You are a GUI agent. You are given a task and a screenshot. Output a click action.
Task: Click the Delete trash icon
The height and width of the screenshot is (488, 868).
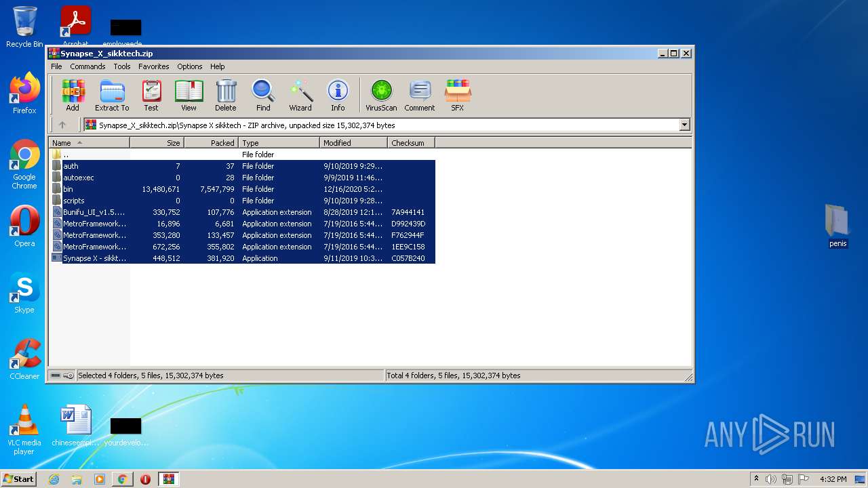(x=226, y=96)
